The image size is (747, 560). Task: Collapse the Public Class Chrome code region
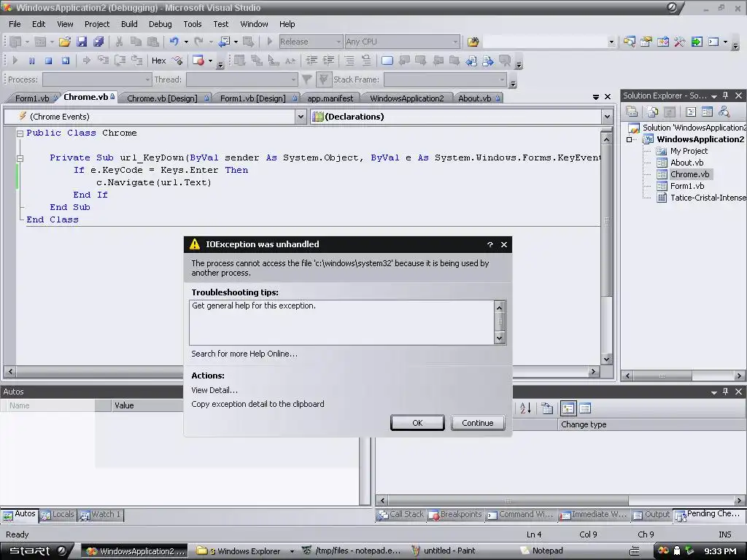coord(20,134)
